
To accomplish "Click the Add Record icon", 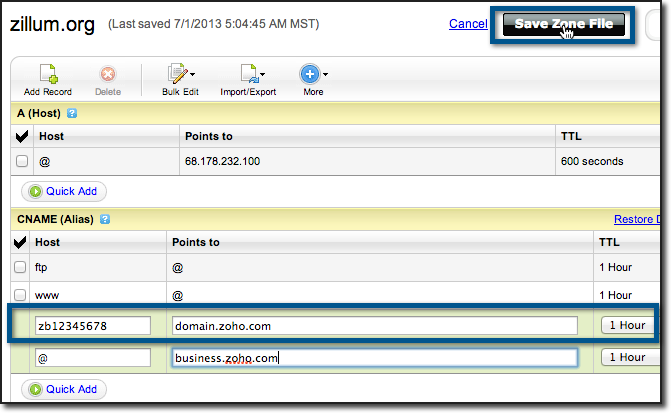I will tap(48, 74).
